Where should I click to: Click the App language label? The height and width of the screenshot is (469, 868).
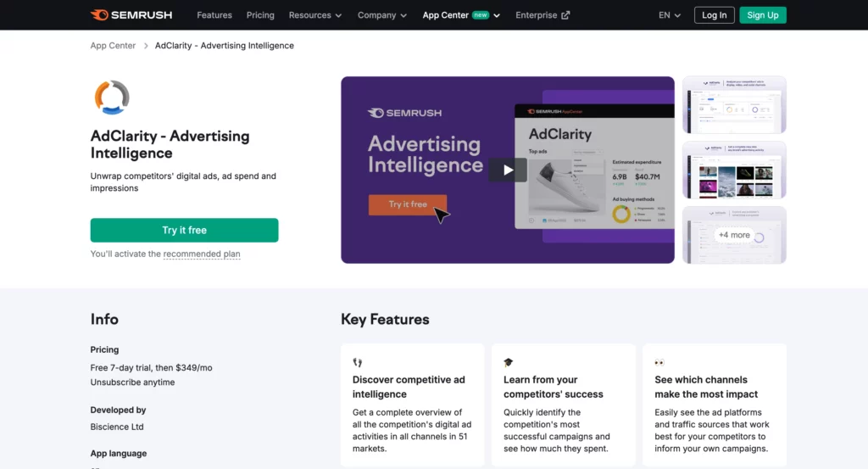[x=119, y=453]
